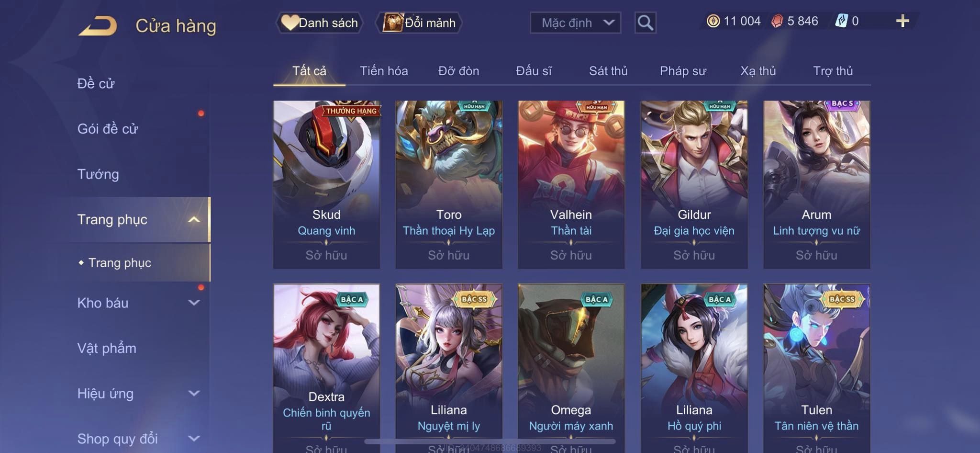Click the horizontal scroll bar at bottom
Viewport: 980px width, 453px height.
[490, 441]
